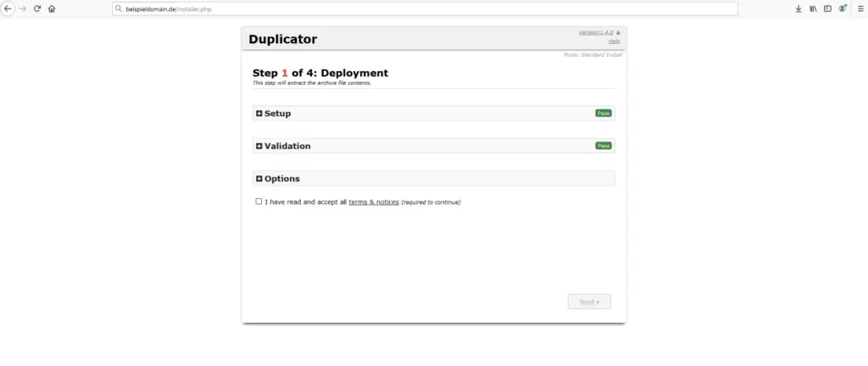Image resolution: width=868 pixels, height=366 pixels.
Task: Open the browser downloads icon
Action: [x=798, y=8]
